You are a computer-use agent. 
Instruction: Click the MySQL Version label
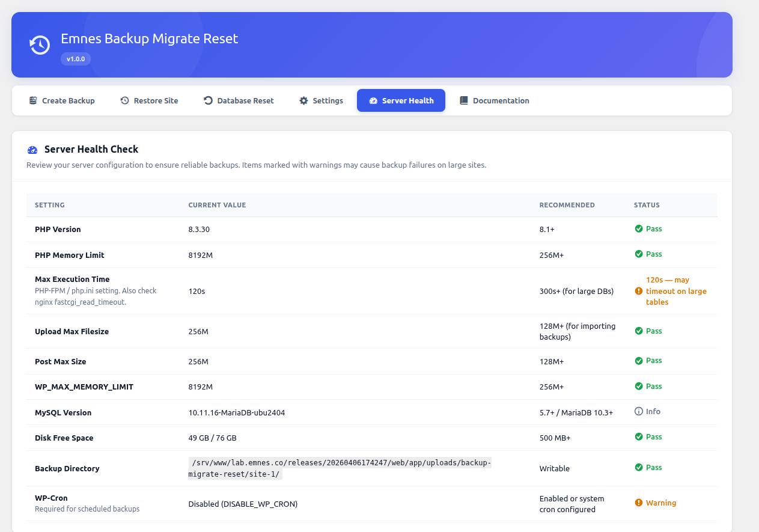[x=63, y=412]
